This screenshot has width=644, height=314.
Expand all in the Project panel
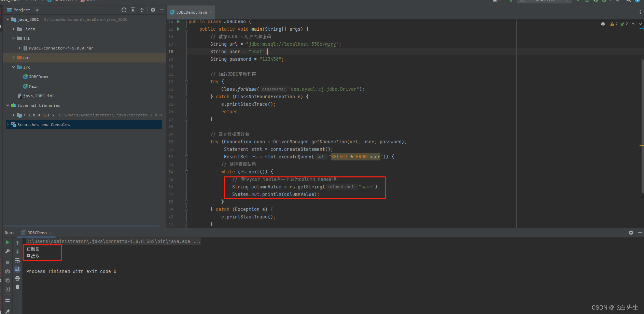[133, 10]
